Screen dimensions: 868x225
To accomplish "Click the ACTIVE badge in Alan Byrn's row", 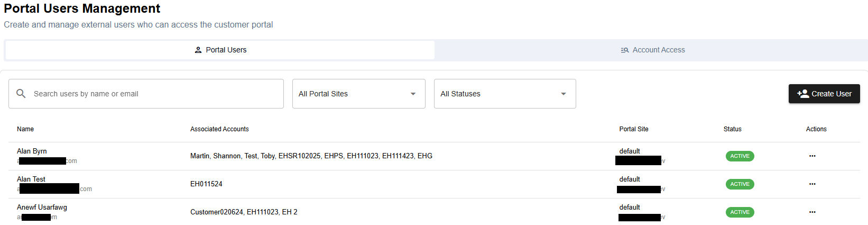I will (x=740, y=156).
